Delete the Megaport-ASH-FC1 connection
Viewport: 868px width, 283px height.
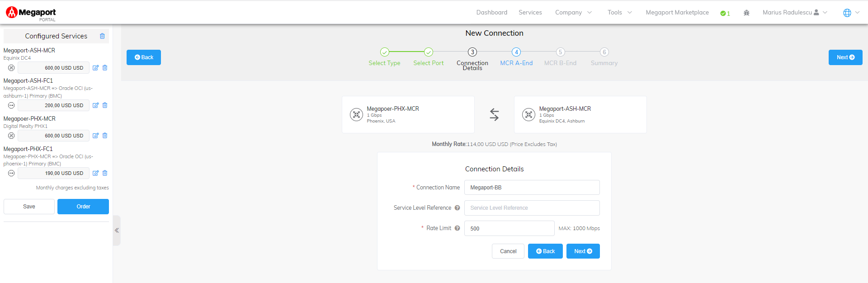(x=105, y=105)
